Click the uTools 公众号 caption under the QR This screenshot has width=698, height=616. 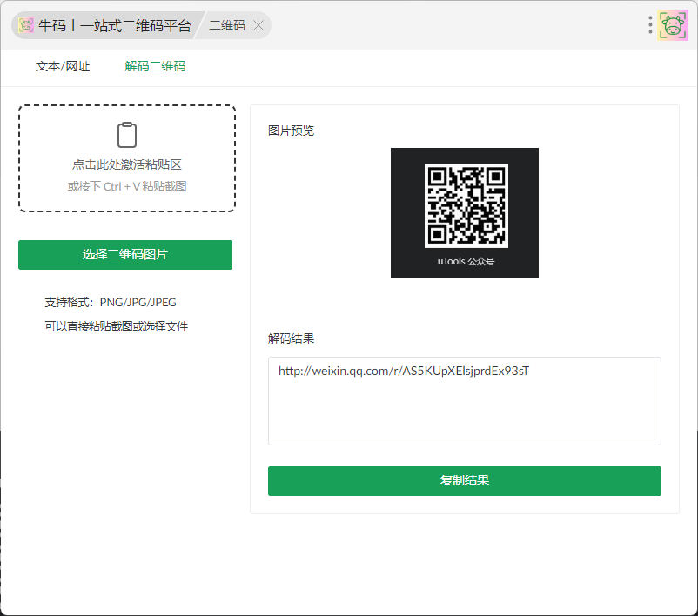click(466, 261)
